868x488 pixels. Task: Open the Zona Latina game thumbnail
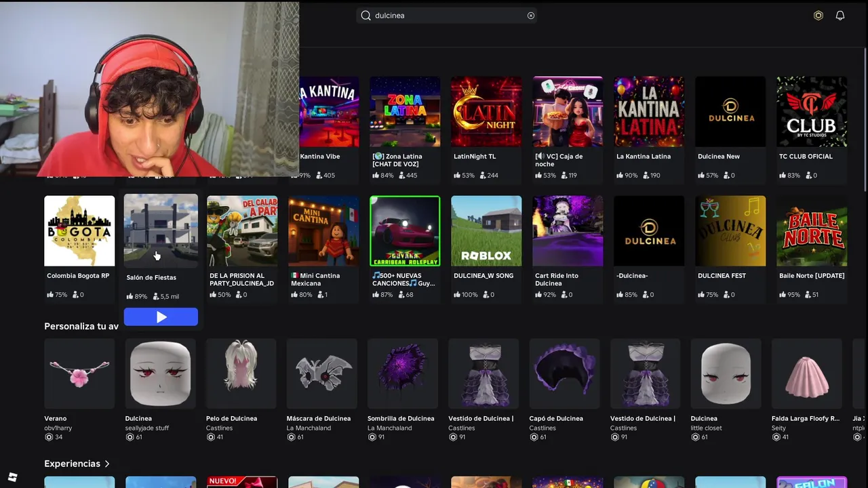[x=405, y=112]
